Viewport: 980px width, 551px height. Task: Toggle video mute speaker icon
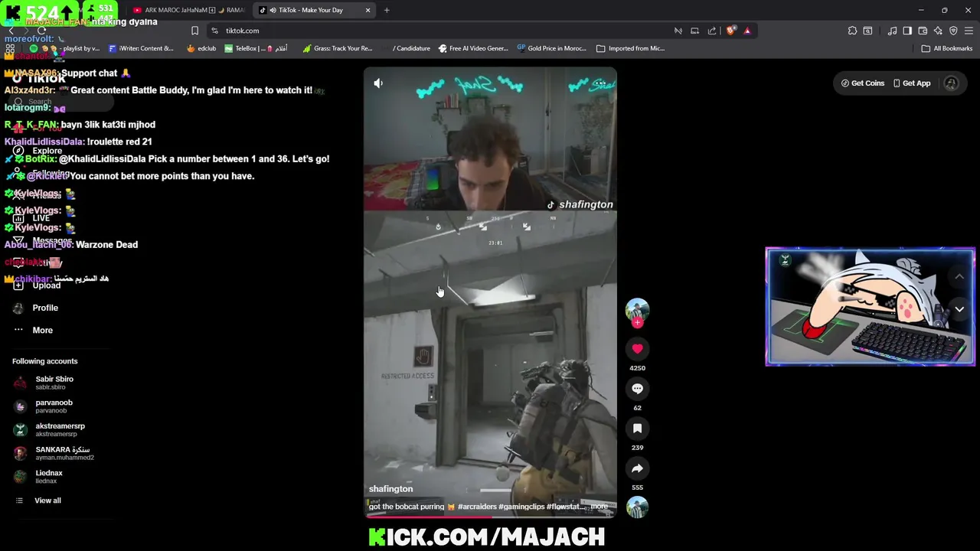tap(378, 83)
